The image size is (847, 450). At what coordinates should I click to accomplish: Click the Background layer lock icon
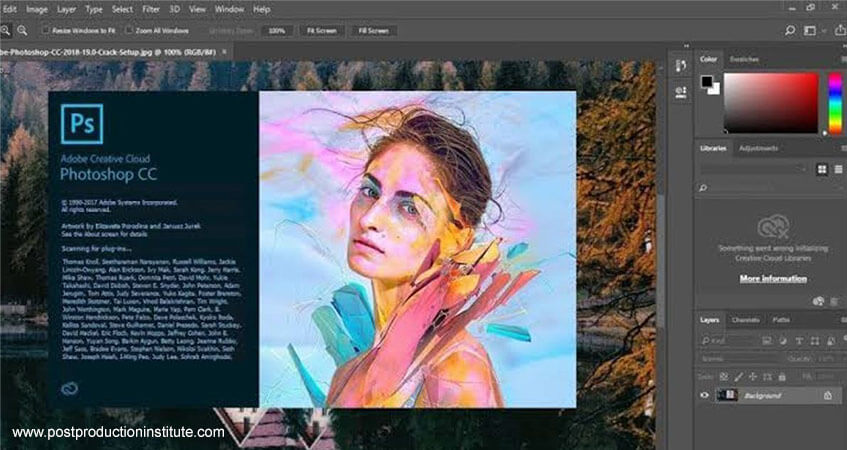pyautogui.click(x=826, y=396)
